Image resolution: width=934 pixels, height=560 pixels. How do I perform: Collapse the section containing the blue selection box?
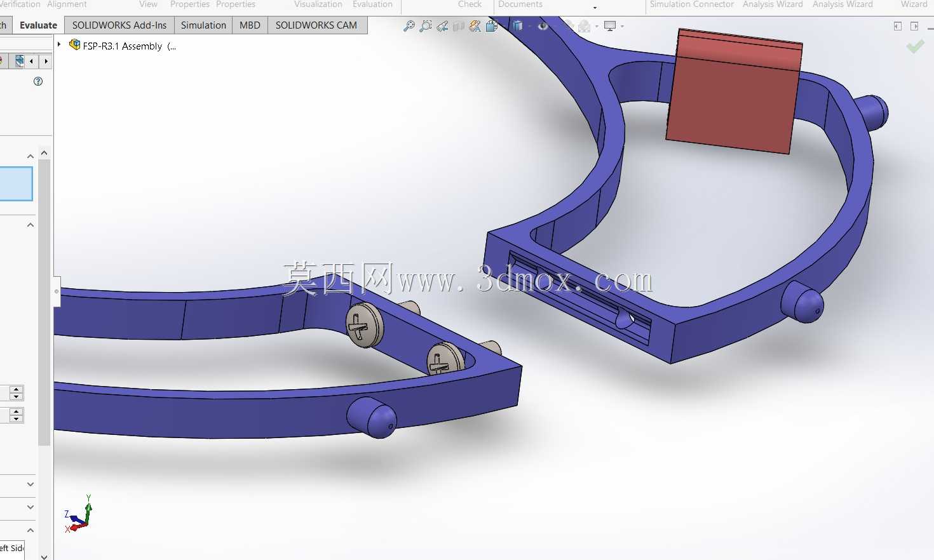tap(30, 156)
